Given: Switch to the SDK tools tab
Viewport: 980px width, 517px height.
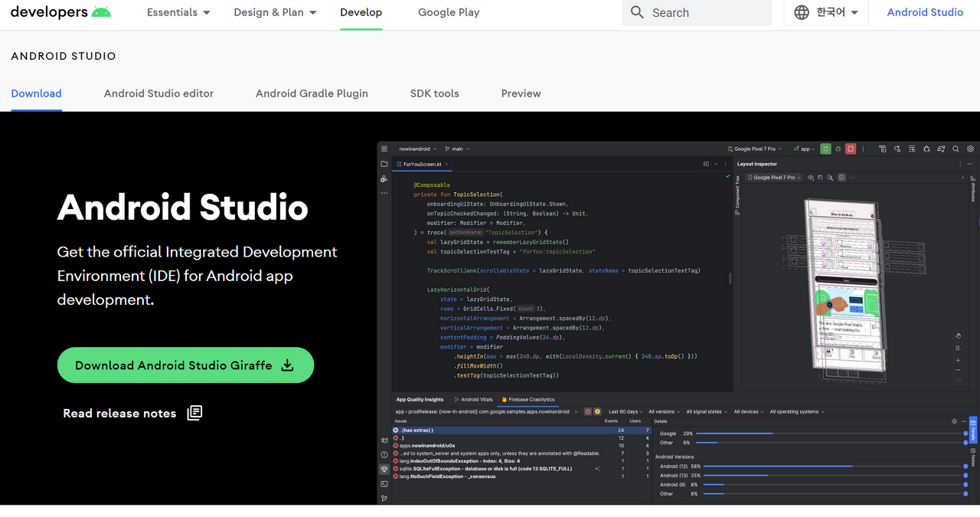Looking at the screenshot, I should click(434, 93).
